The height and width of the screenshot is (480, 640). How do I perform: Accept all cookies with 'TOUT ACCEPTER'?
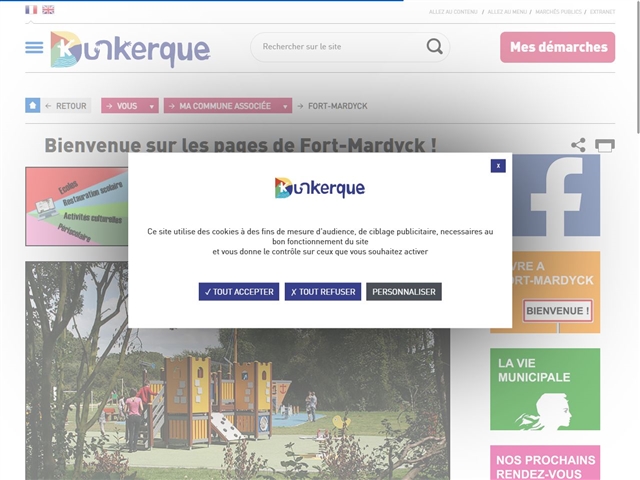click(239, 292)
